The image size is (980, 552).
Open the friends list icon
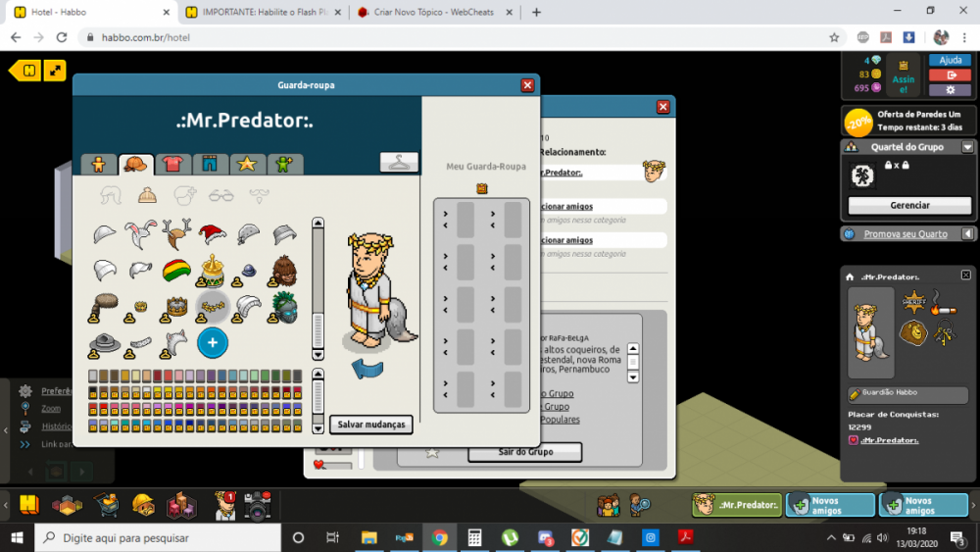click(608, 505)
